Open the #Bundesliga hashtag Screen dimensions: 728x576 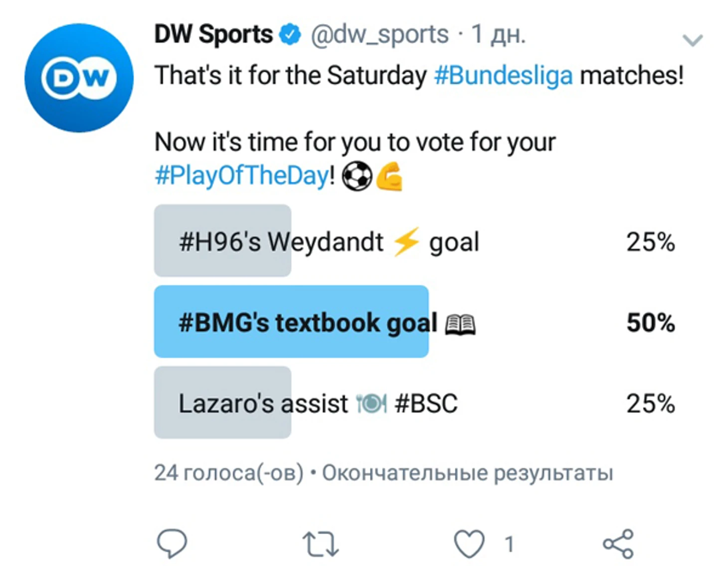504,76
